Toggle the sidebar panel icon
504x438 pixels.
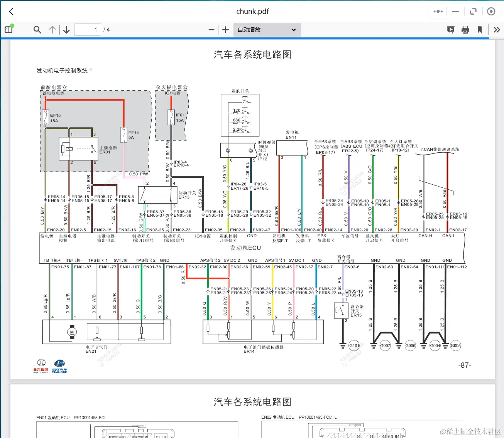(9, 29)
